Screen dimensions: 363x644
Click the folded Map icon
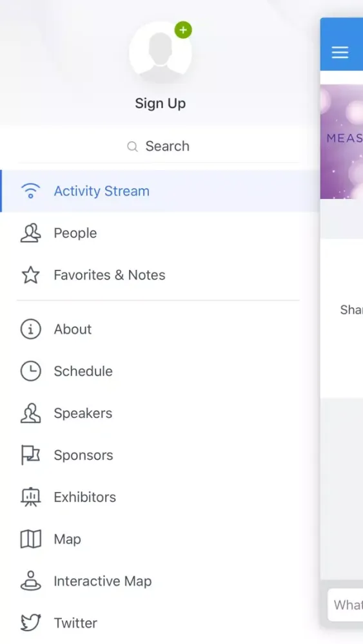(30, 539)
